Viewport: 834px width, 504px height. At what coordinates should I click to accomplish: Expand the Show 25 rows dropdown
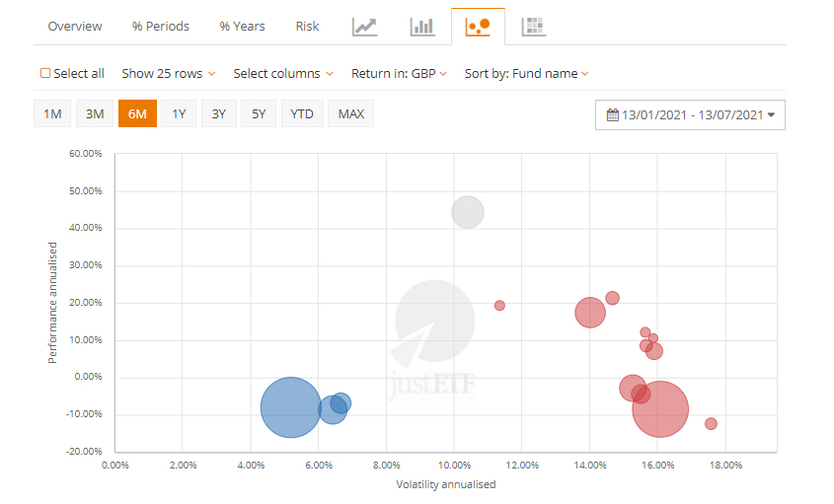coord(168,73)
